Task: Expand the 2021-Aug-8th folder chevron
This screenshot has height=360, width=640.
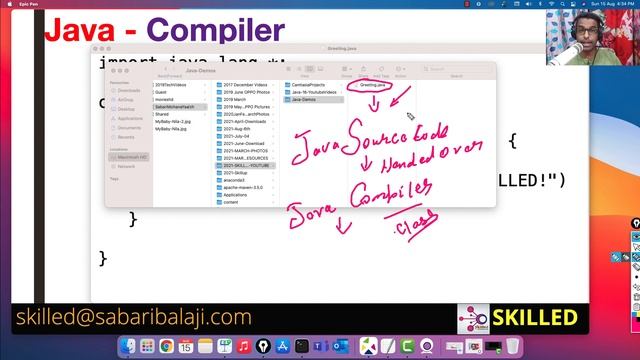Action: coord(273,129)
